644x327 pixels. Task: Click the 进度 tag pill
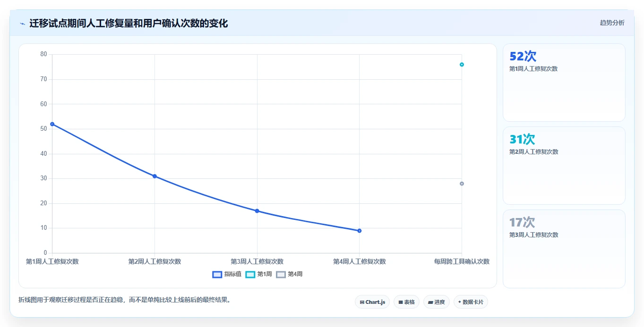437,302
